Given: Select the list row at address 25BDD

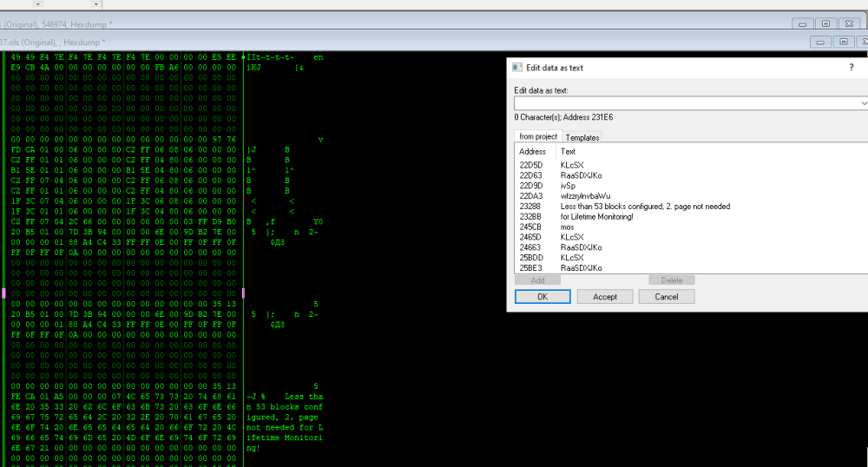Looking at the screenshot, I should point(692,258).
